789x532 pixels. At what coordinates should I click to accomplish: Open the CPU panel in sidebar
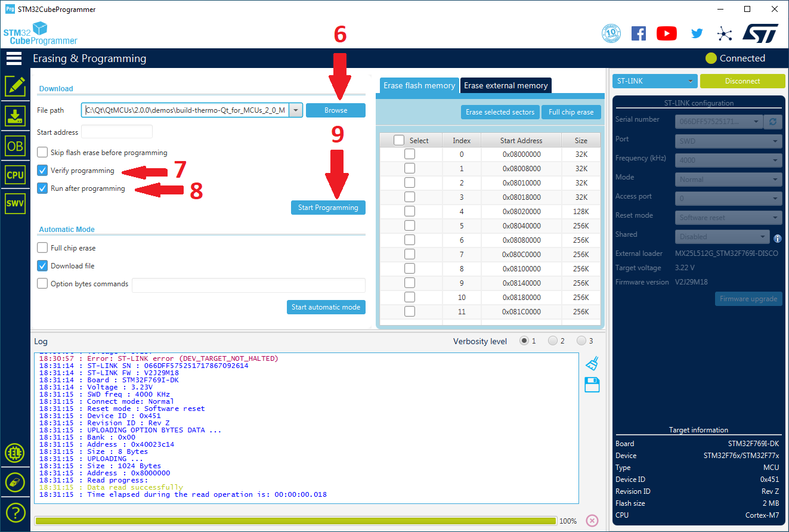point(15,175)
